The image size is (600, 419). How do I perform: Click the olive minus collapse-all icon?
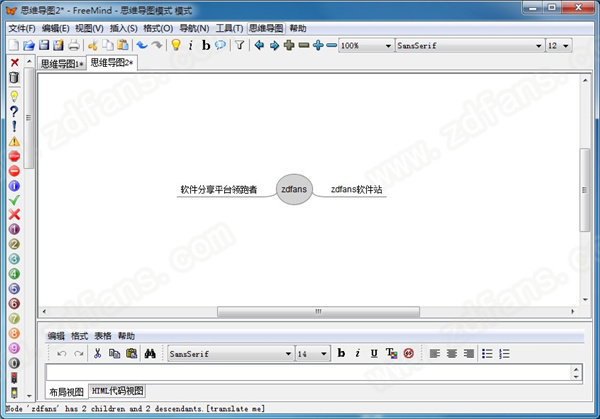click(303, 45)
